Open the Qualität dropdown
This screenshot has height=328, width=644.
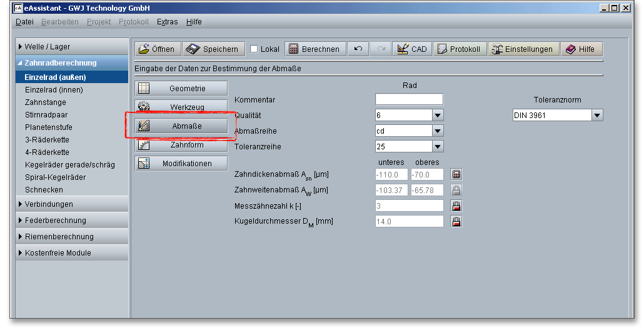438,115
